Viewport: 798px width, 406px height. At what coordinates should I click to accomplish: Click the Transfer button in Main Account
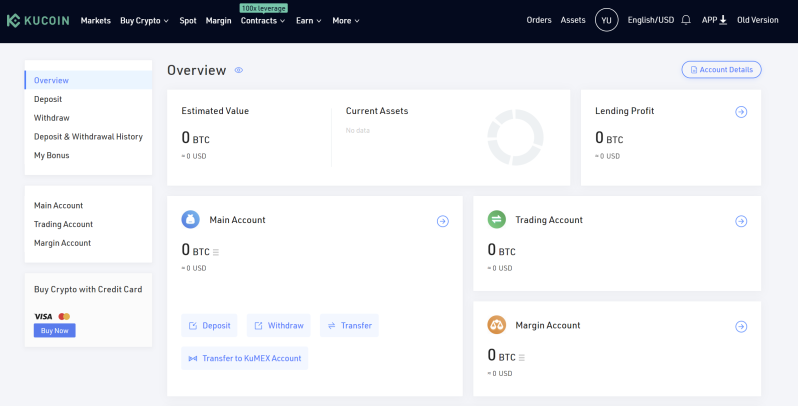coord(349,326)
